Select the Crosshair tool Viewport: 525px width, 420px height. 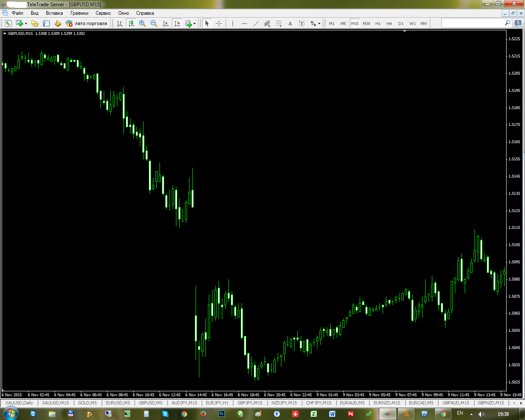(219, 23)
